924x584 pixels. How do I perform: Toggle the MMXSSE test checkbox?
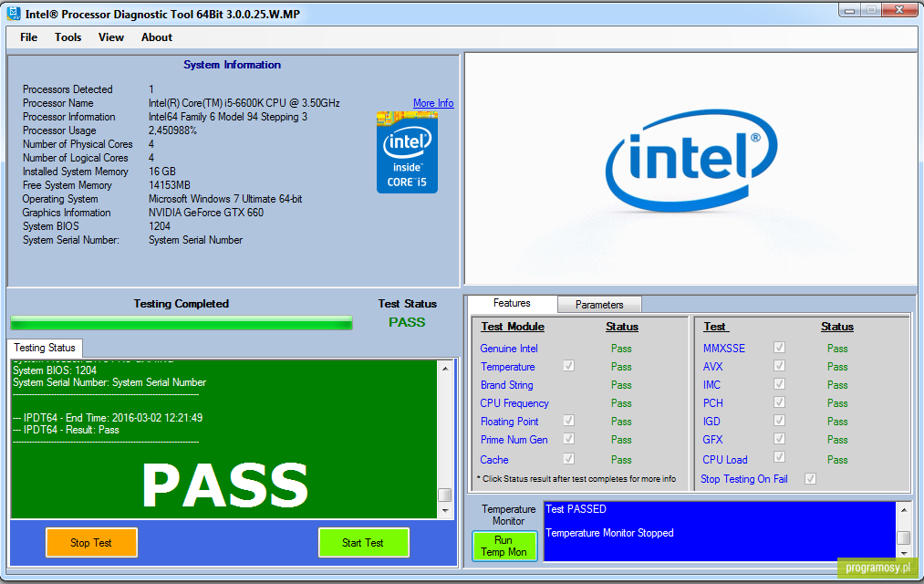[x=779, y=348]
